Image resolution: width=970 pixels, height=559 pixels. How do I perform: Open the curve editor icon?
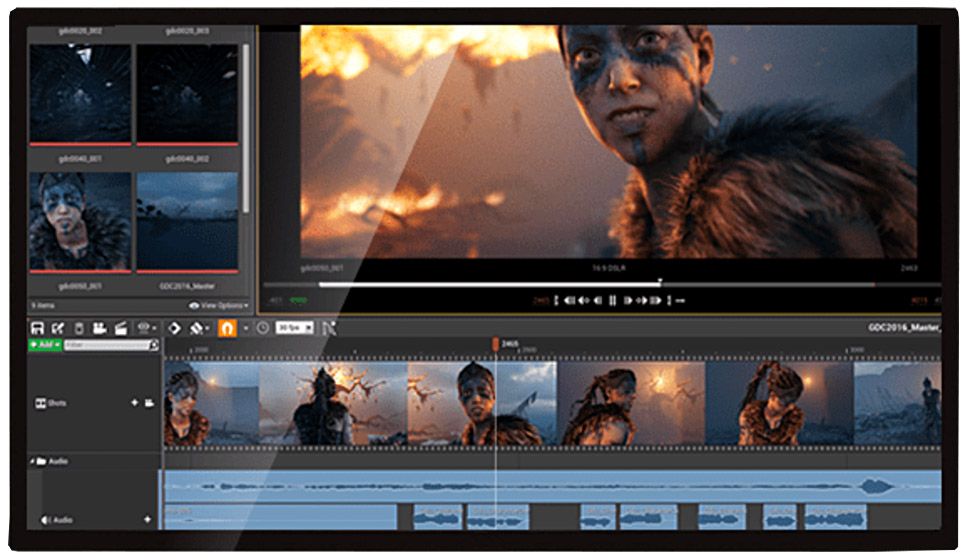[x=329, y=328]
